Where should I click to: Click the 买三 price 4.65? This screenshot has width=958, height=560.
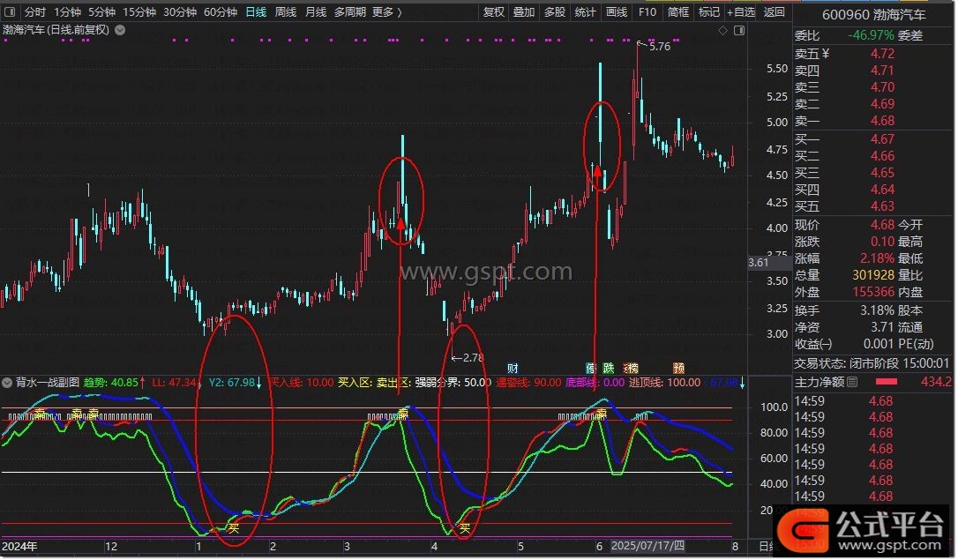pos(882,173)
